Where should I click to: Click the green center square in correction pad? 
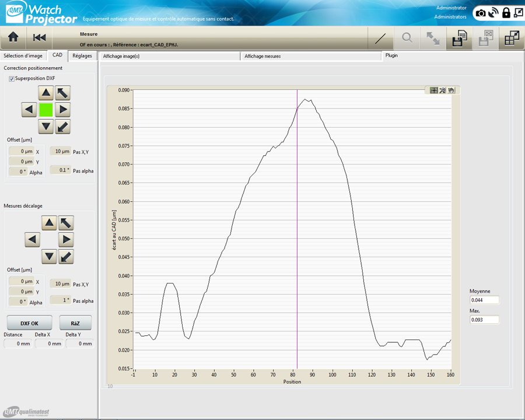46,109
